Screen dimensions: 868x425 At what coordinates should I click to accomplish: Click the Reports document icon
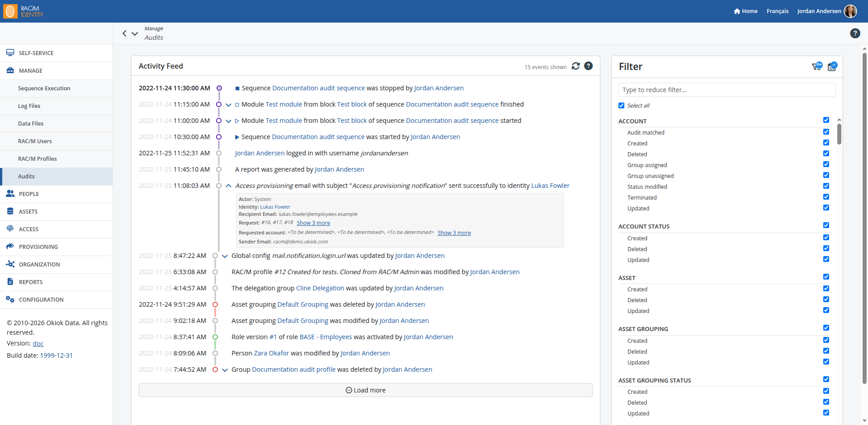[10, 282]
